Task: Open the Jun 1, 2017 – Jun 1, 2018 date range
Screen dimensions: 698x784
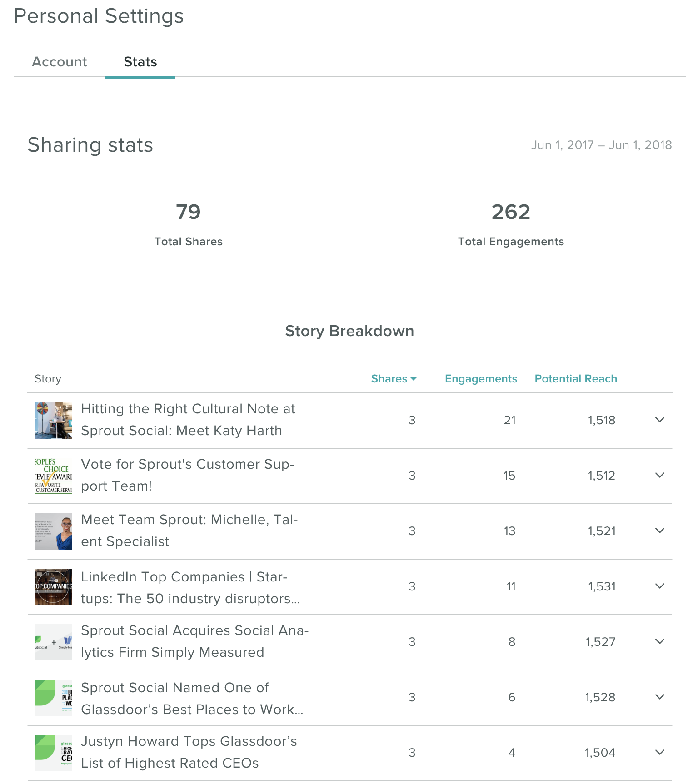Action: 601,145
